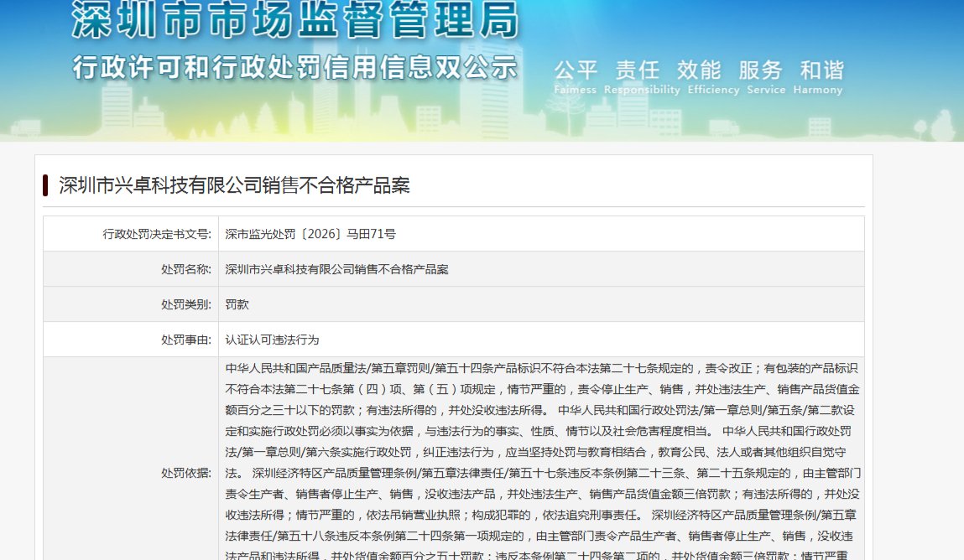Click the page heading 深圳市兴卓科技有限公司销售不合格产品案
This screenshot has width=964, height=560.
click(234, 185)
